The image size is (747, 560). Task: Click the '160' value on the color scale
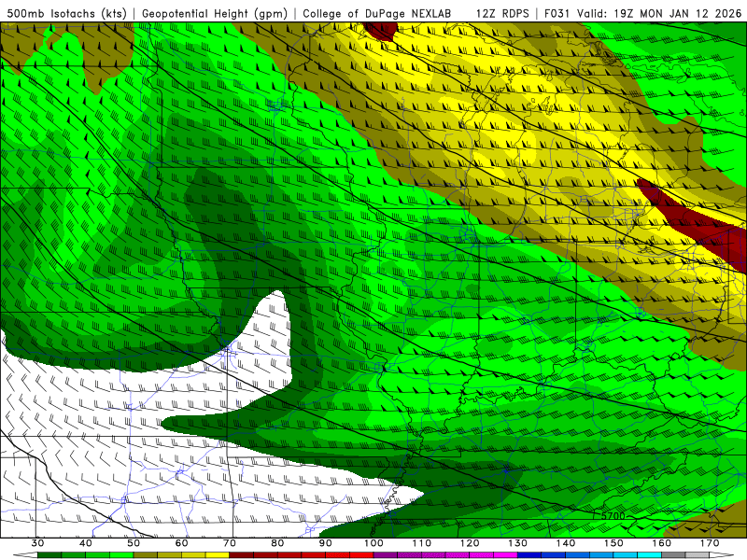click(x=662, y=543)
